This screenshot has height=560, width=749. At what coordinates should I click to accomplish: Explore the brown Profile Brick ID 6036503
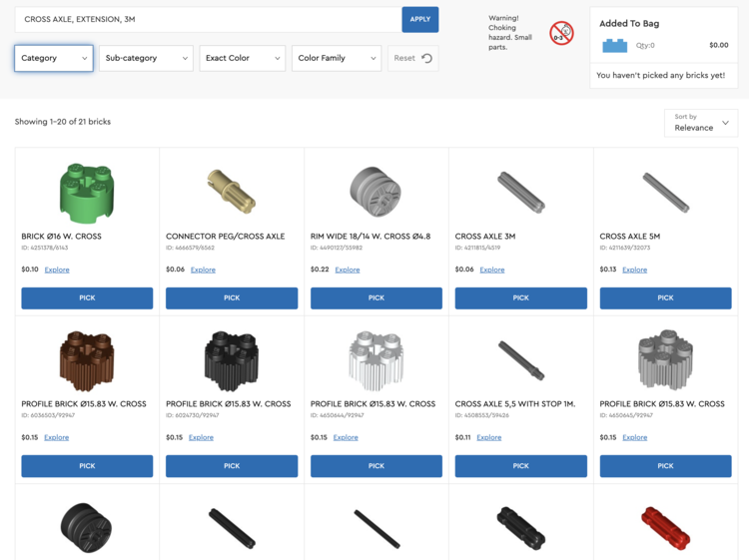(x=56, y=437)
